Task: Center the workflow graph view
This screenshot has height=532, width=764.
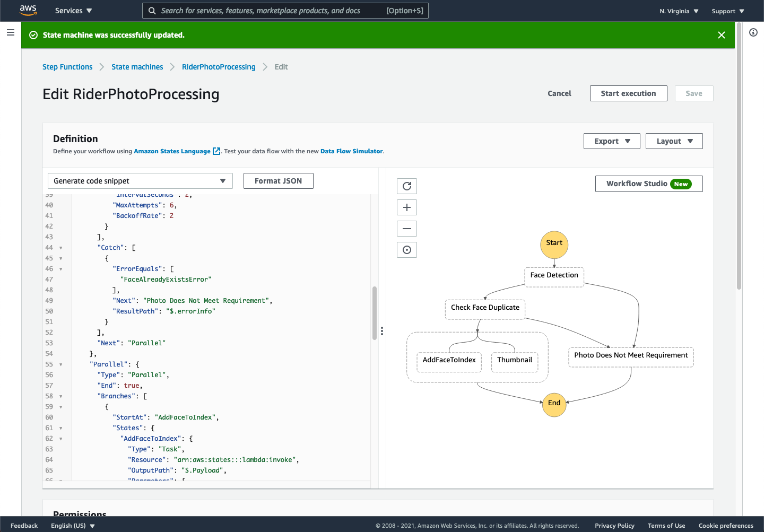Action: pyautogui.click(x=407, y=250)
